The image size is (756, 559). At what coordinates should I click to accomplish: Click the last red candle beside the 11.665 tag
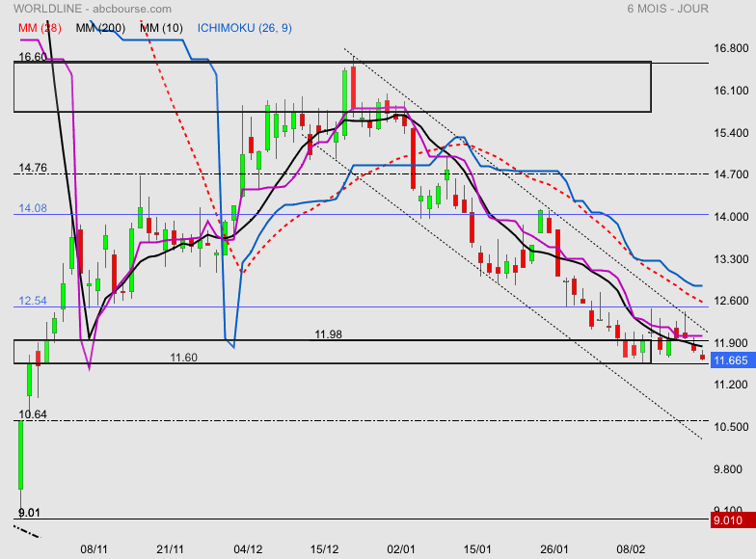point(702,357)
